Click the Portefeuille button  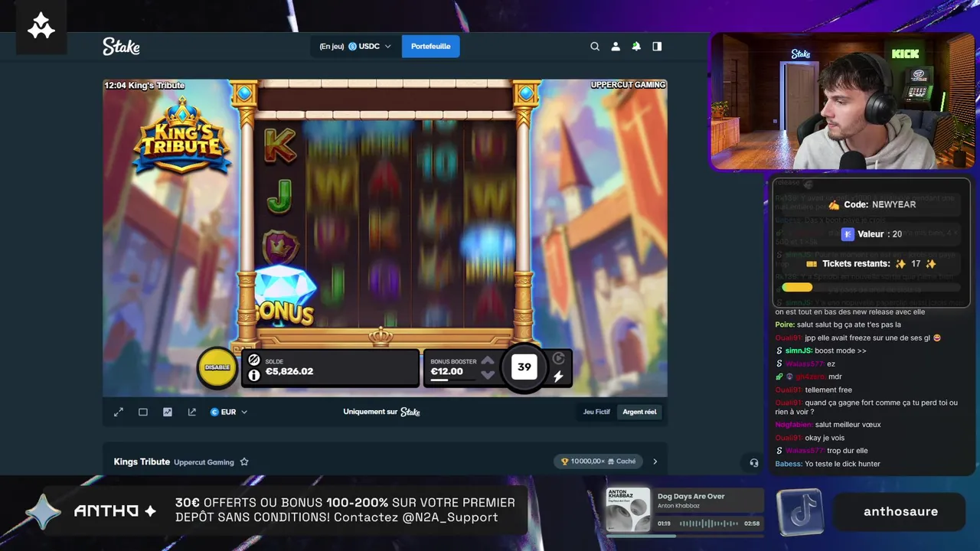430,47
